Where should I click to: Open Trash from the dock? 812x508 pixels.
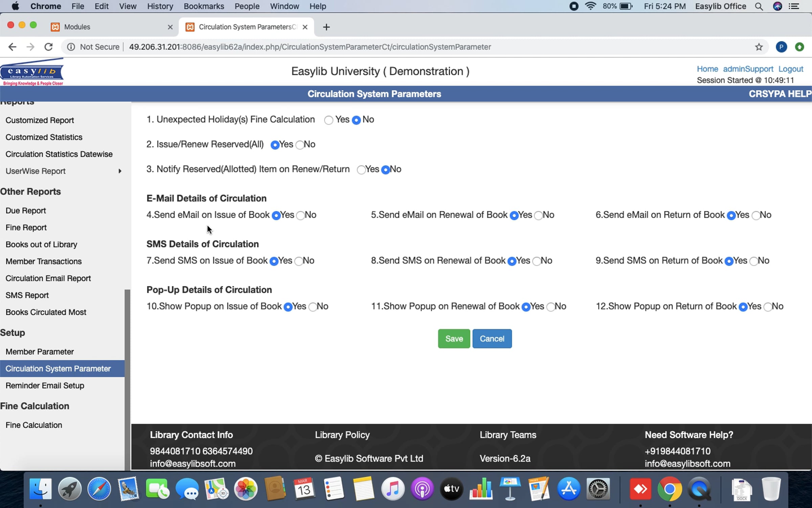pos(771,489)
